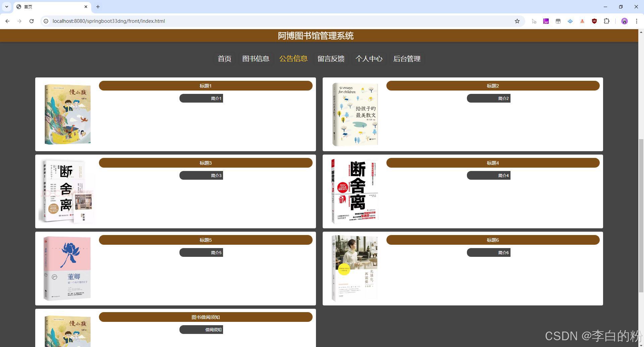Open the uBlock shield extension
644x347 pixels.
pyautogui.click(x=594, y=21)
